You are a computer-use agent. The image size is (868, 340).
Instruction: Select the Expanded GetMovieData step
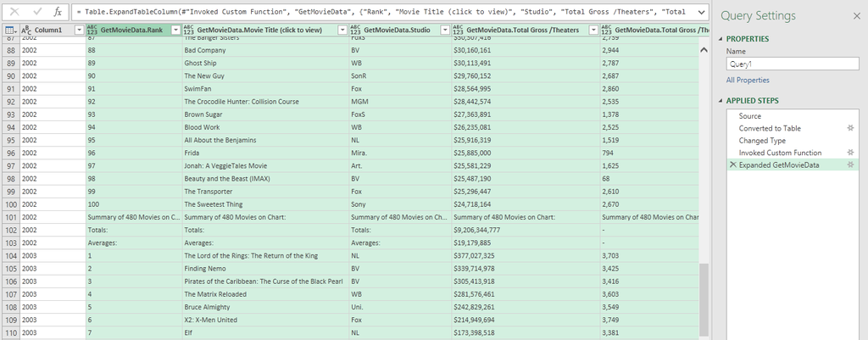779,165
